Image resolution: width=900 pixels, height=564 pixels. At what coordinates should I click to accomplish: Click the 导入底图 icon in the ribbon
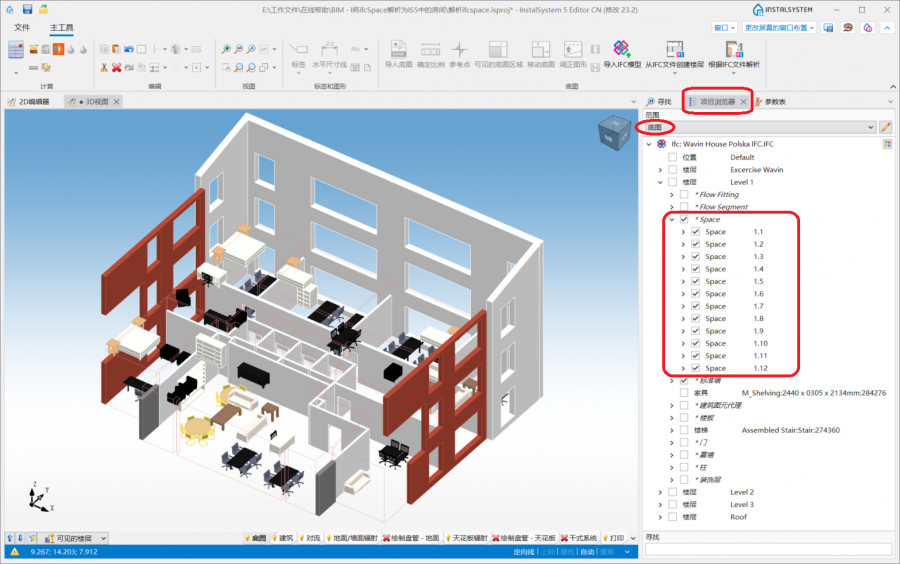(x=398, y=50)
